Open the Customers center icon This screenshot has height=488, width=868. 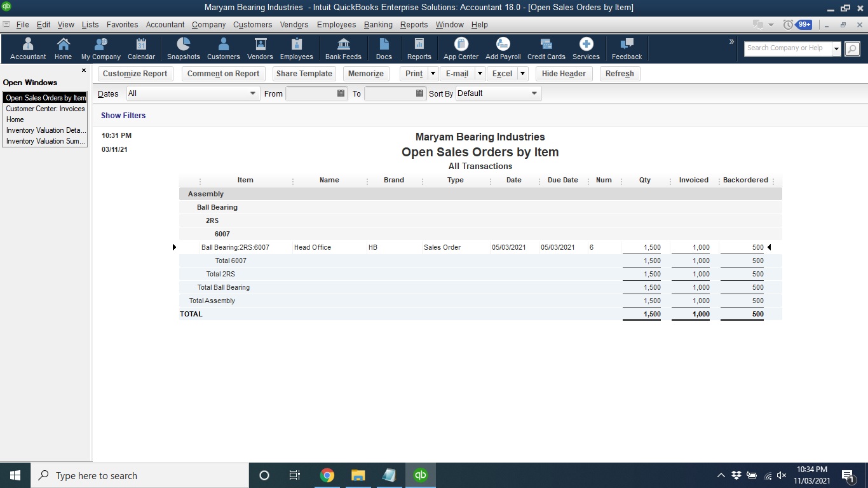[x=223, y=48]
